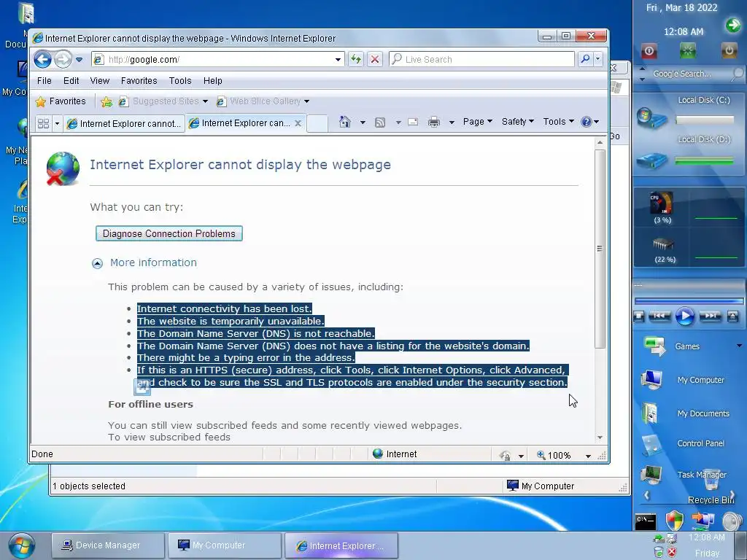Skip to previous track in sidebar player

[659, 316]
